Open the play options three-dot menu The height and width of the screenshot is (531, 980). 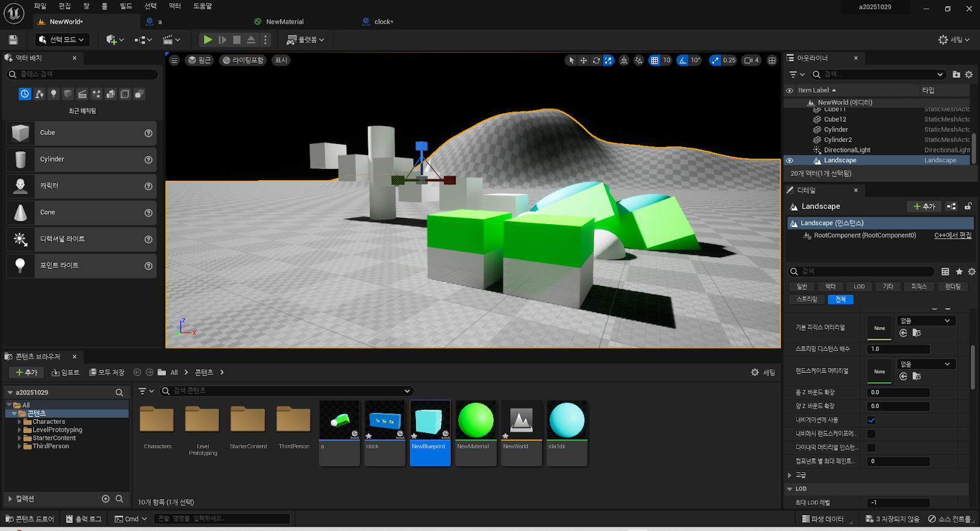265,40
